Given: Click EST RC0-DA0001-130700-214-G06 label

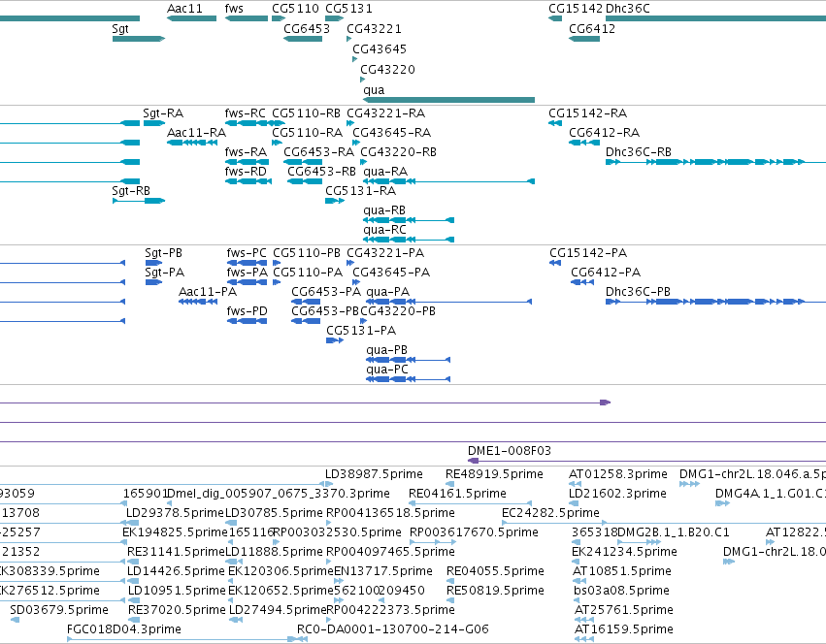Looking at the screenshot, I should pos(393,629).
